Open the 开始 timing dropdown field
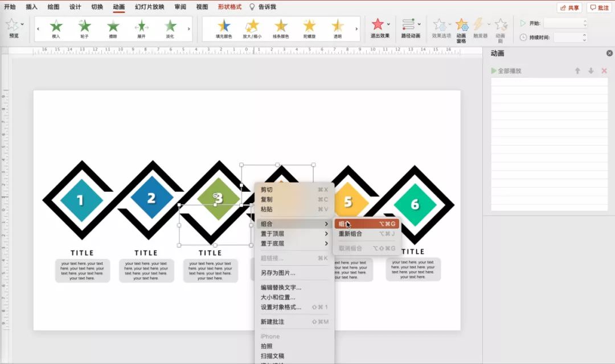The height and width of the screenshot is (364, 615). point(565,23)
